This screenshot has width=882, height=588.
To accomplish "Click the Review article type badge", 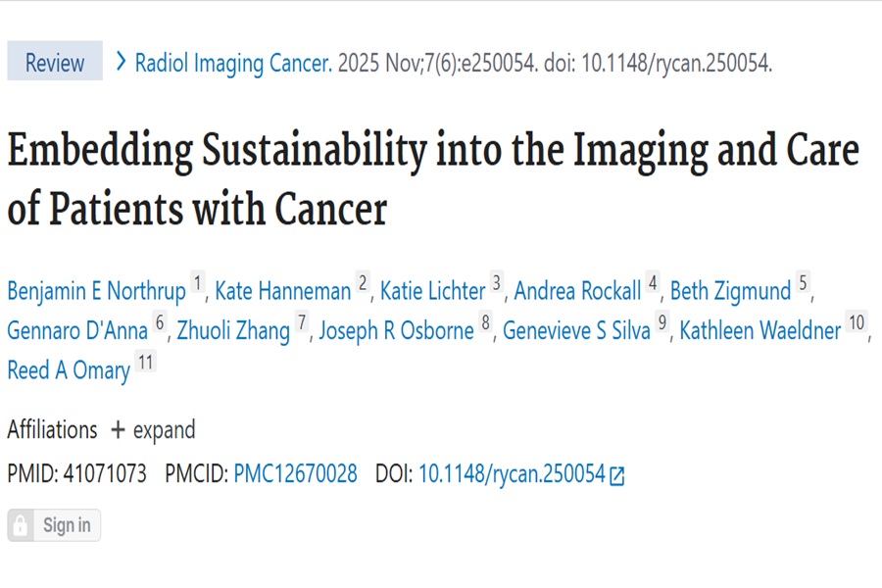I will tap(55, 61).
